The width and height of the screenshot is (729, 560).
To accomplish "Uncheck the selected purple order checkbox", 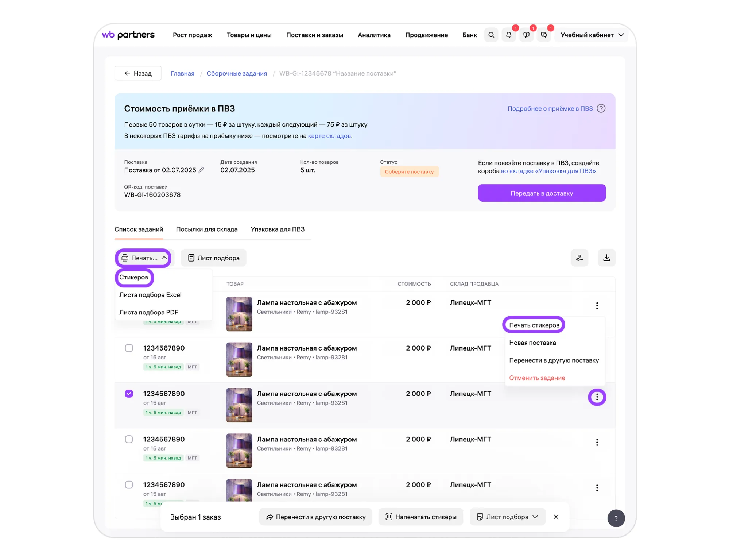I will [x=129, y=394].
